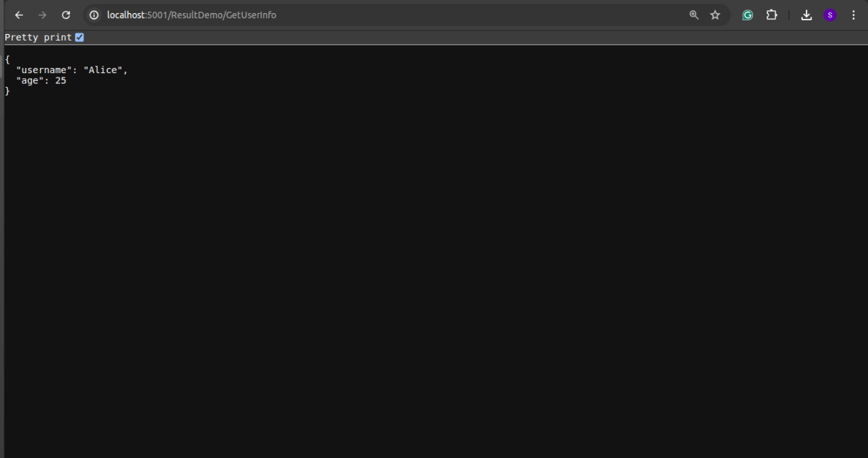Uncheck the Pretty print checkbox

(x=79, y=37)
